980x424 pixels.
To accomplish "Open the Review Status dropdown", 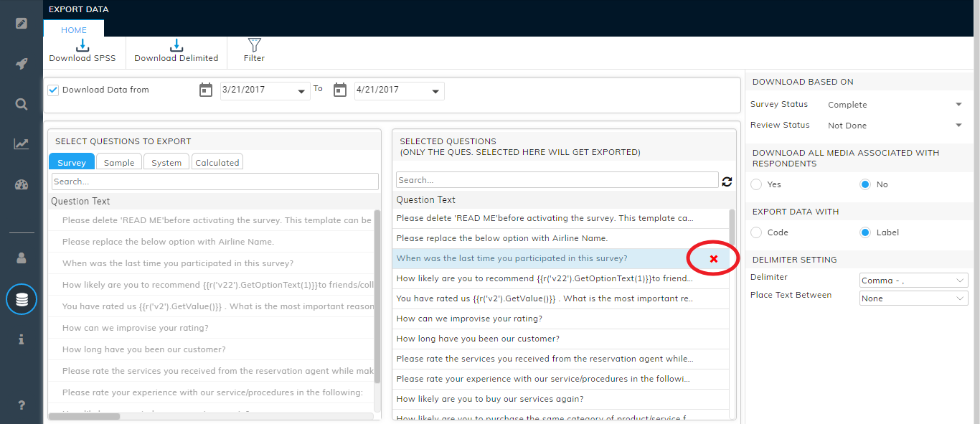I will click(x=895, y=126).
